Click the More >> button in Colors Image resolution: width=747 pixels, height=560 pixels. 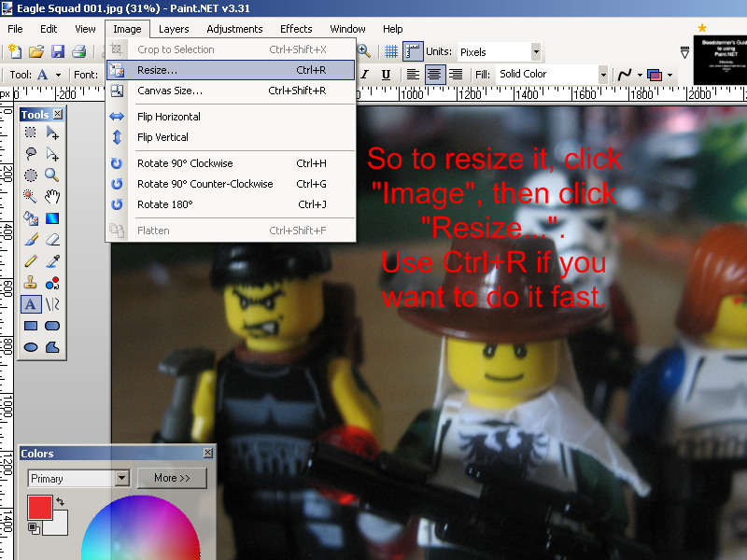(172, 478)
